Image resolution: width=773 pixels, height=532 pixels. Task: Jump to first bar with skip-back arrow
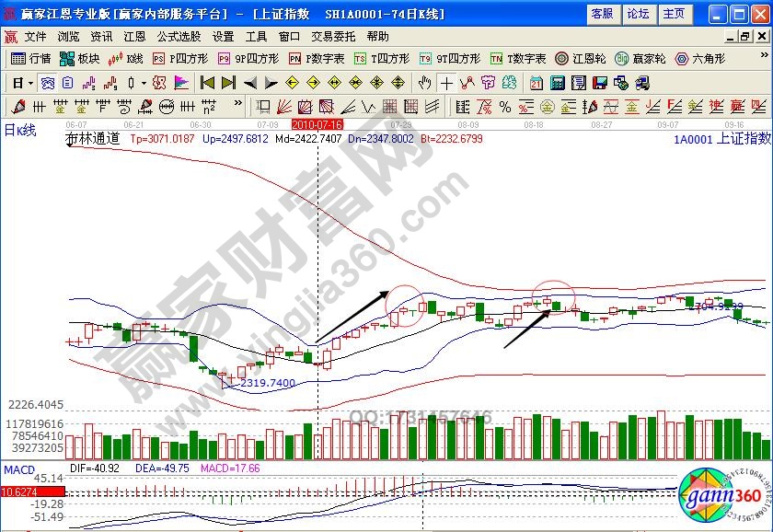tap(207, 82)
